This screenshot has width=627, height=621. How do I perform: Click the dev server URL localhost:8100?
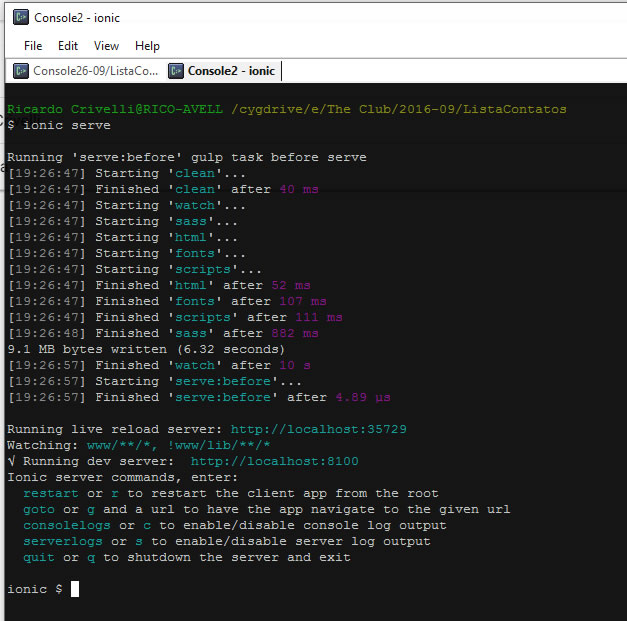point(274,461)
